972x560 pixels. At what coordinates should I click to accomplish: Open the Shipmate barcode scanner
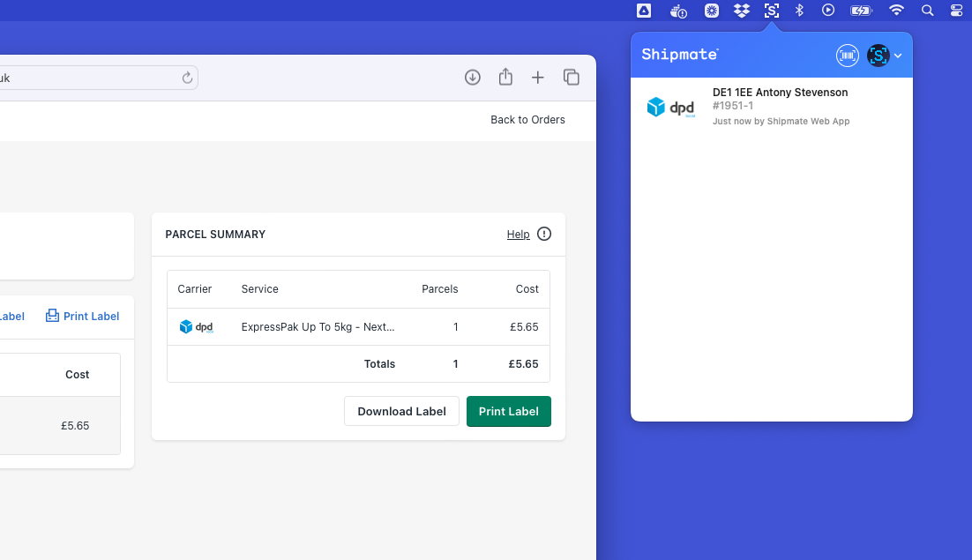coord(847,55)
